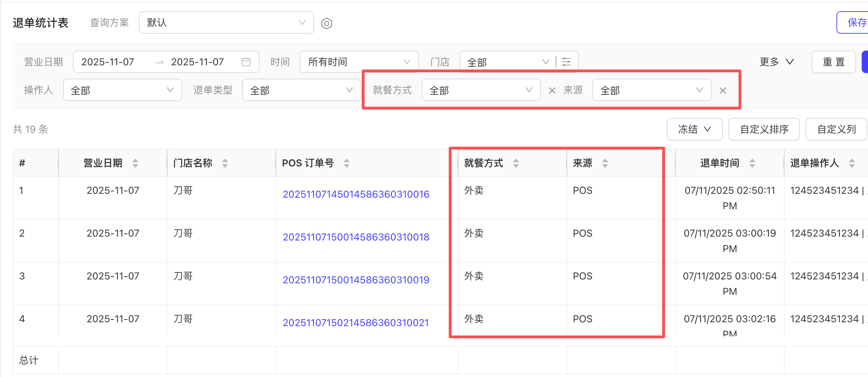Open the business date calendar icon

246,62
